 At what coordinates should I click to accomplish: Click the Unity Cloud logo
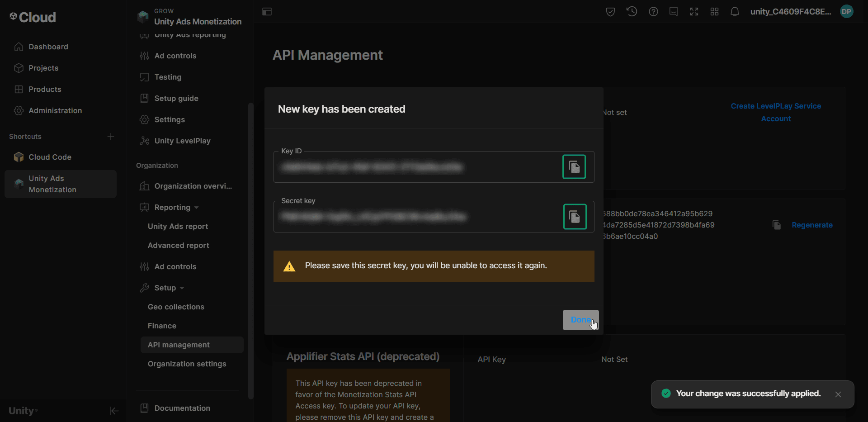[32, 17]
